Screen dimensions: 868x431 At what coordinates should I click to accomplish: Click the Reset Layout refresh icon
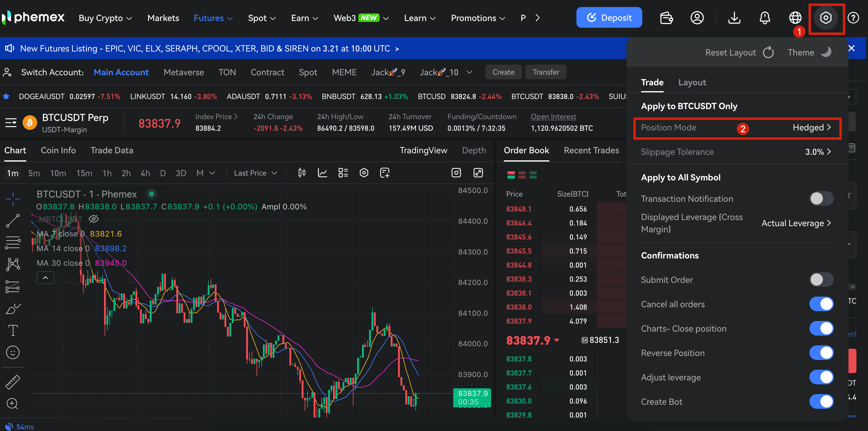pos(768,52)
